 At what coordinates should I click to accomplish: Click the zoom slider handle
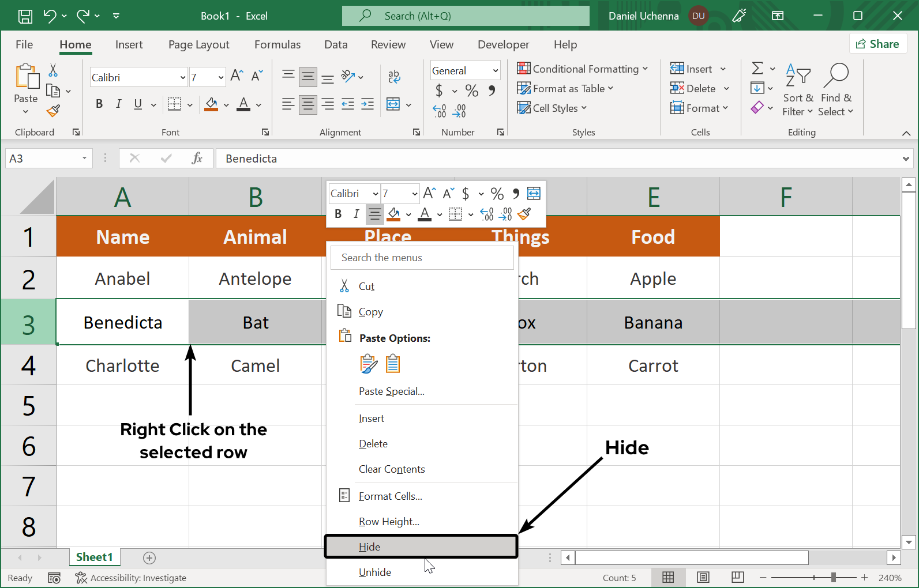pos(833,577)
